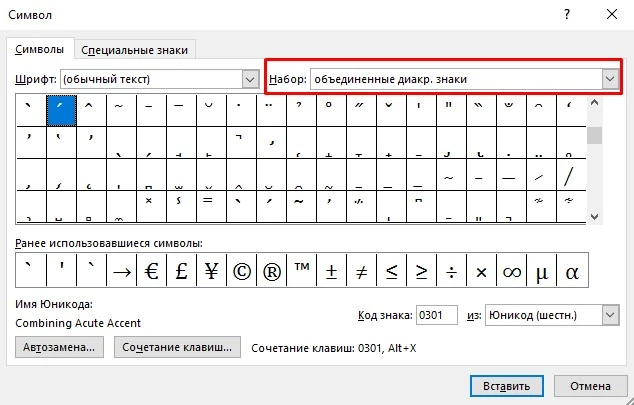Click the Код знака input field
Viewport: 634px width, 405px height.
pos(436,315)
